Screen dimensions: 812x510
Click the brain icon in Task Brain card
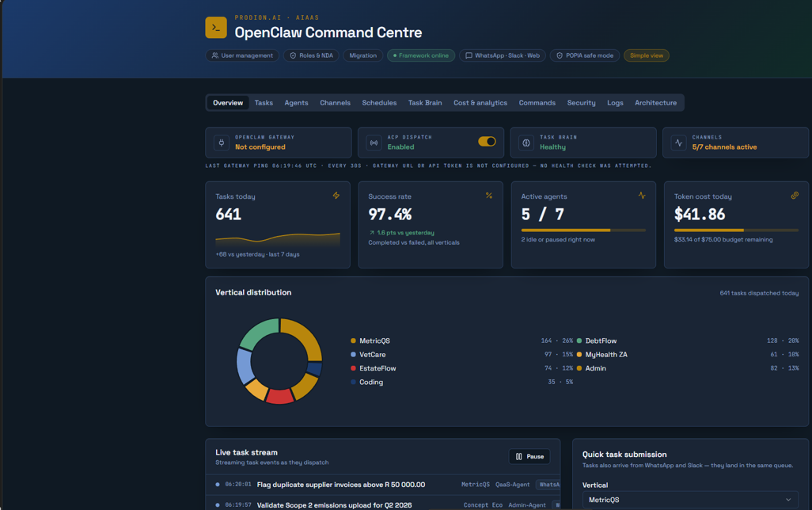(x=526, y=143)
